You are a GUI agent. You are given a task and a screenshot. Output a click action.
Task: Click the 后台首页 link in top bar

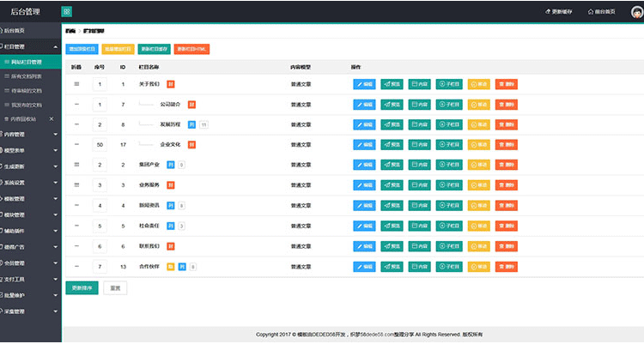click(602, 12)
